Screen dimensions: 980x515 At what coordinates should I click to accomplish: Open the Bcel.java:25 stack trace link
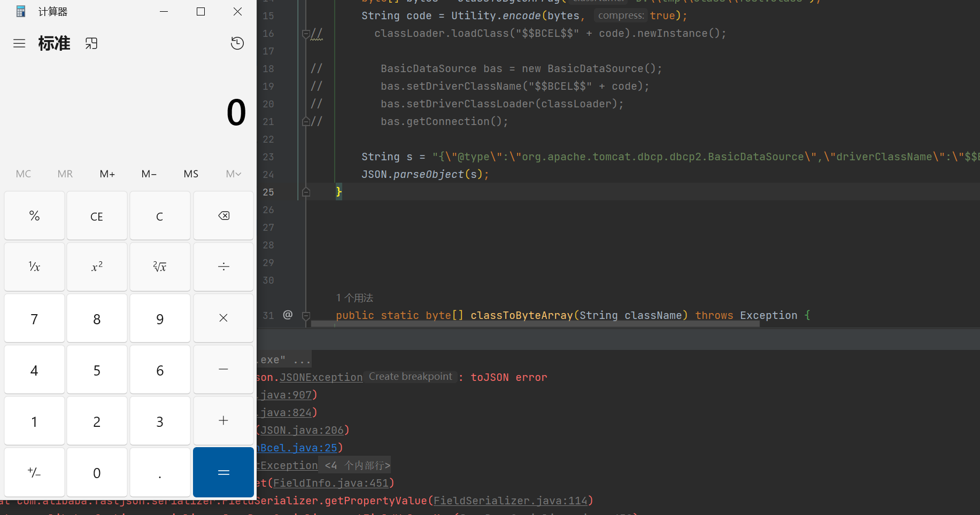(x=298, y=448)
